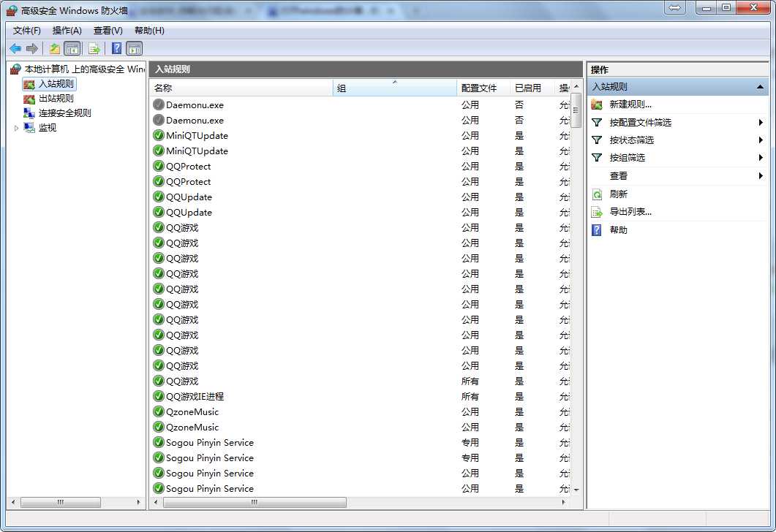776x532 pixels.
Task: Select 出站规则 in the left tree
Action: [x=56, y=99]
